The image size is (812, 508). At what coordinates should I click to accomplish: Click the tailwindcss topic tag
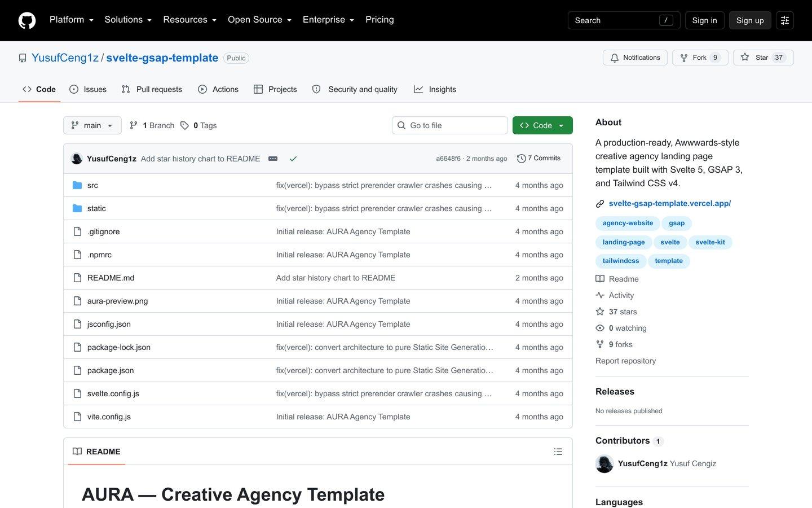pos(621,261)
